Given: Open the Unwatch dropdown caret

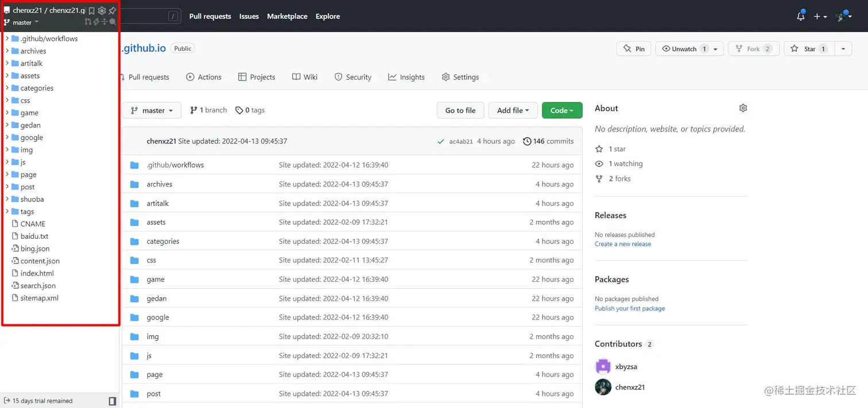Looking at the screenshot, I should point(716,49).
